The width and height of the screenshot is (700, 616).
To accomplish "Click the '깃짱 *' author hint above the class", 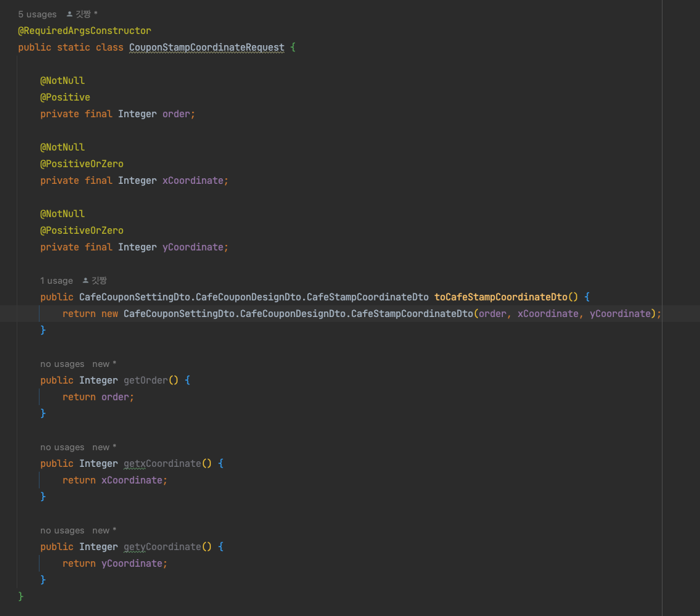I will [x=82, y=15].
